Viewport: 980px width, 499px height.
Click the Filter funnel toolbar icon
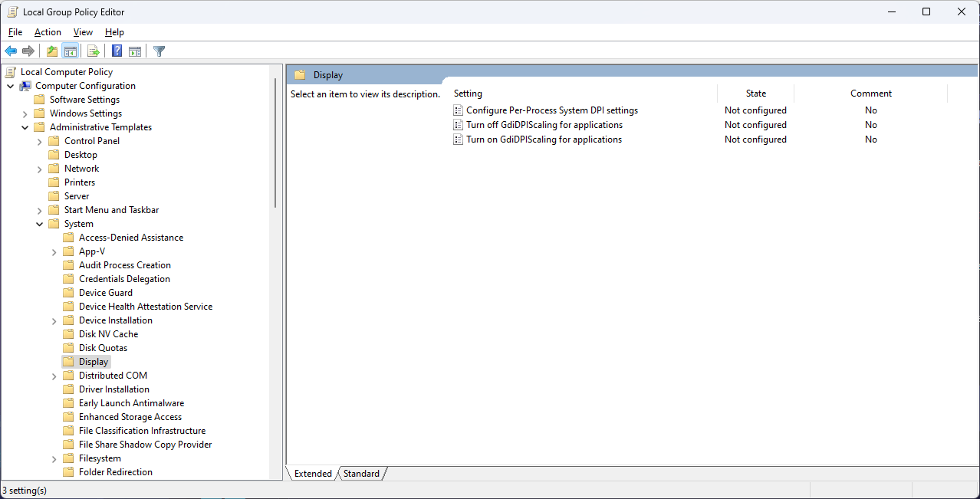click(159, 51)
